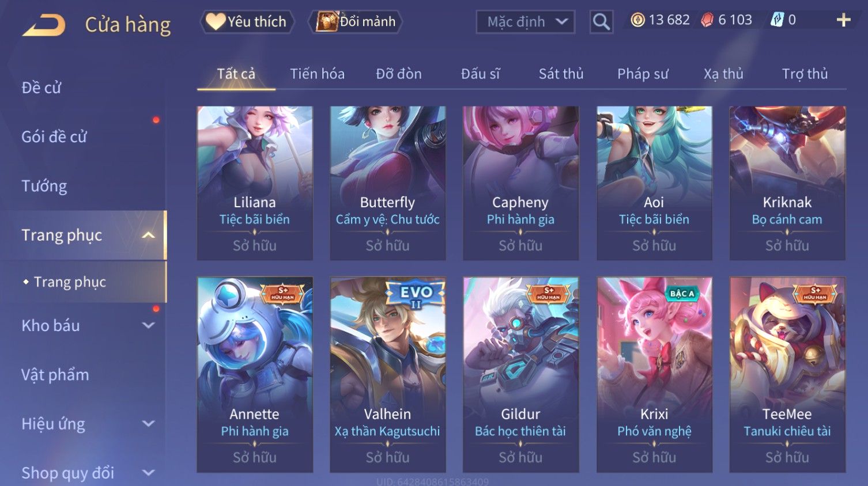The height and width of the screenshot is (486, 868).
Task: Open Yêu thích heart favorites
Action: pyautogui.click(x=247, y=22)
